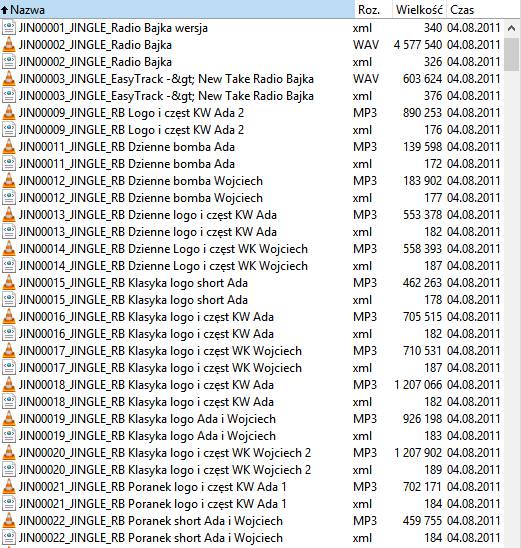Click VLC icon for JIN00003 EasyTrack WAV
The height and width of the screenshot is (548, 521).
(x=9, y=79)
